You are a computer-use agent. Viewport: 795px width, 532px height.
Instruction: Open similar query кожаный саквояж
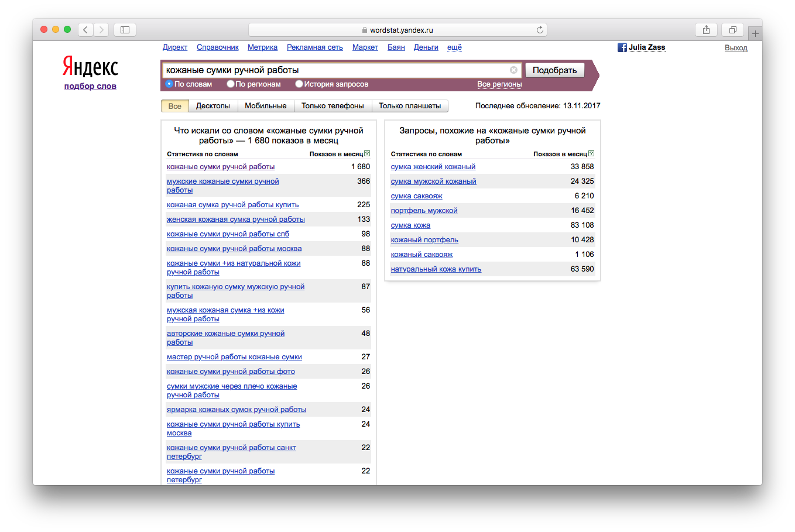pos(422,255)
